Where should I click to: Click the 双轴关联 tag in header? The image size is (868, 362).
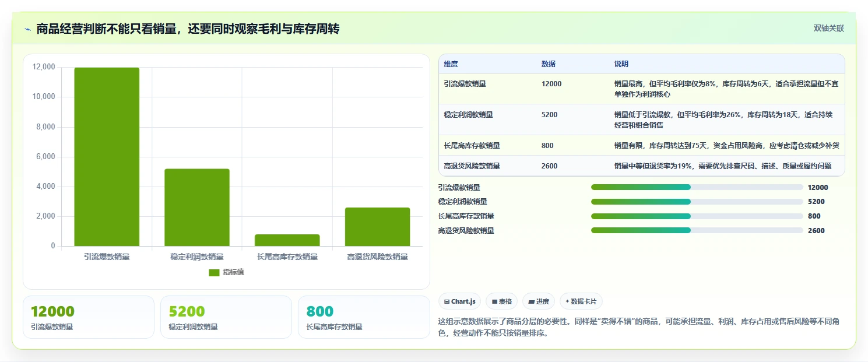tap(828, 29)
